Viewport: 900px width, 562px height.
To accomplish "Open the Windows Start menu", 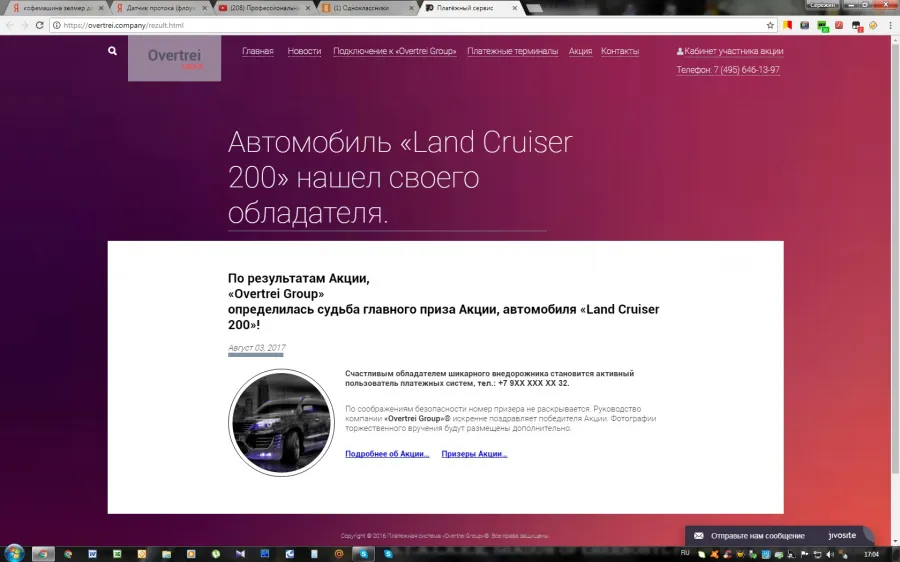I will (14, 553).
